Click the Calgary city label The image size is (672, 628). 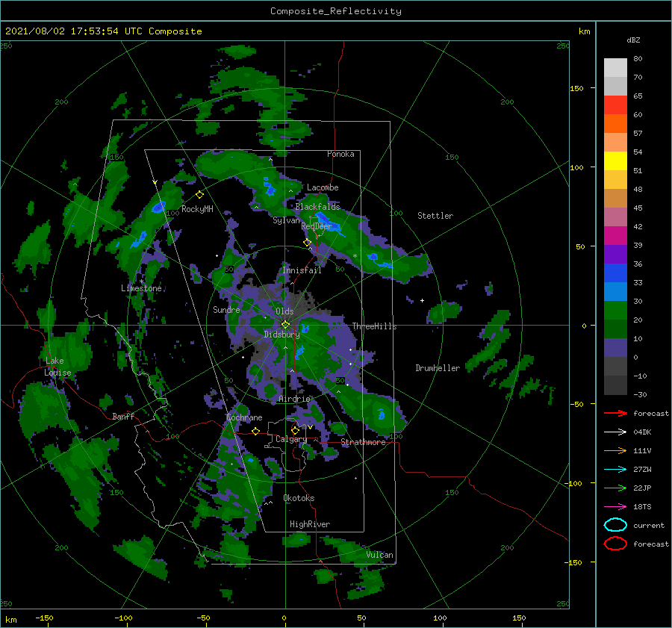(291, 439)
